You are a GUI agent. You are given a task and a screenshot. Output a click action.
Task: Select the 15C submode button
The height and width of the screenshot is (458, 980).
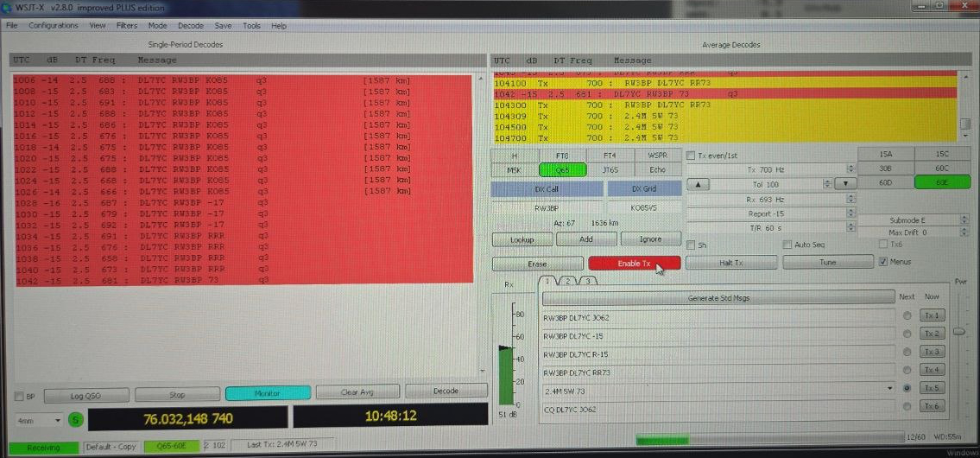(x=942, y=154)
